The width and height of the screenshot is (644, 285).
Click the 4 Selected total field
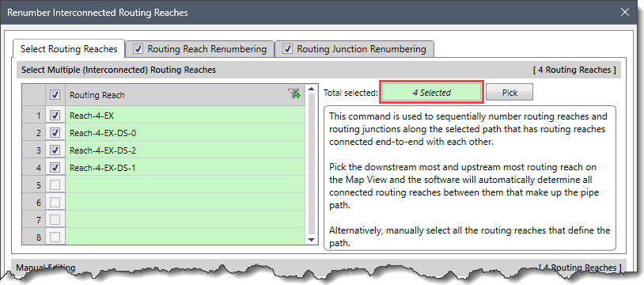[x=432, y=93]
